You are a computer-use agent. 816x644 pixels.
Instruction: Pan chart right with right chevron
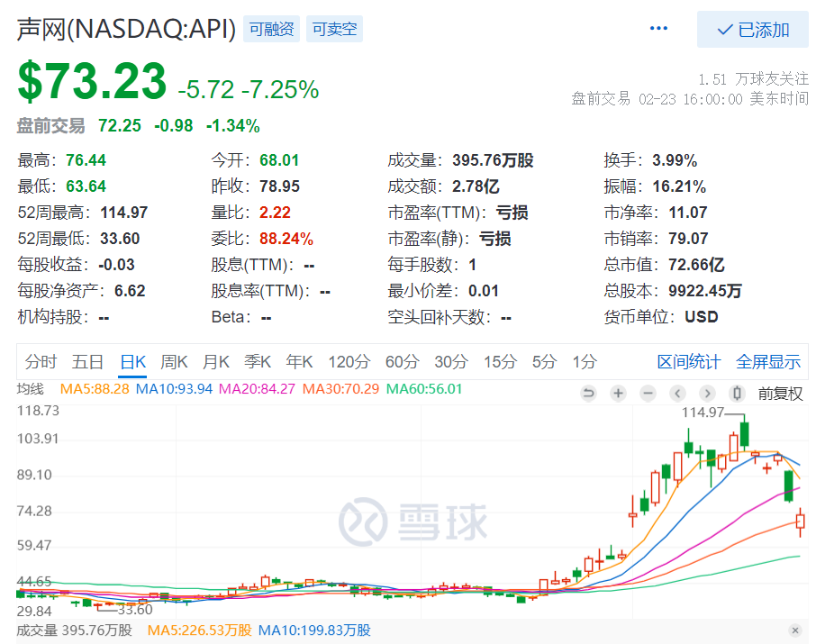tap(707, 393)
